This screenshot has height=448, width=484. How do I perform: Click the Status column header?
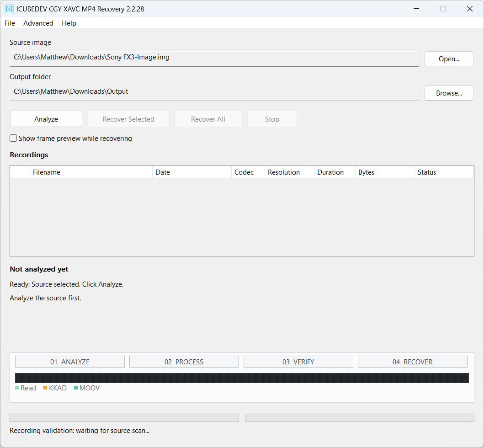click(444, 172)
